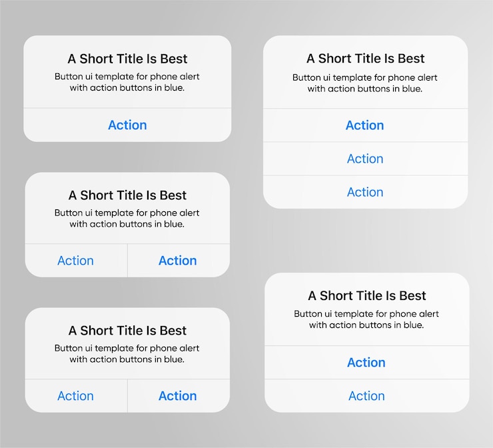The height and width of the screenshot is (448, 493).
Task: Click the description text in the bottom-left alert
Action: coord(127,353)
